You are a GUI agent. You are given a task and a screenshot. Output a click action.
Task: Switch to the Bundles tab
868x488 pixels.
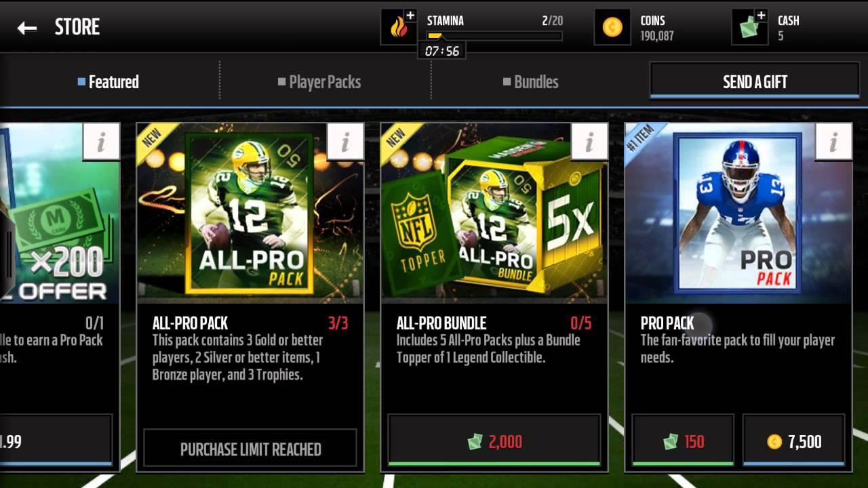[x=531, y=82]
